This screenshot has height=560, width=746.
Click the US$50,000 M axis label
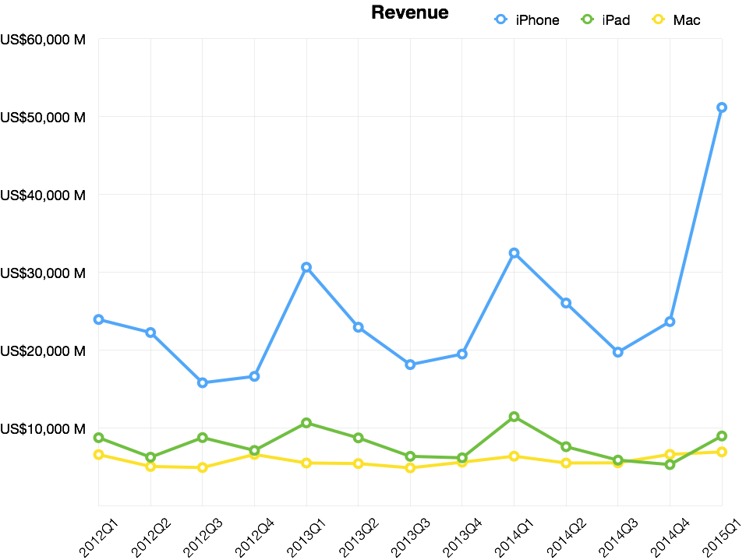click(x=43, y=118)
